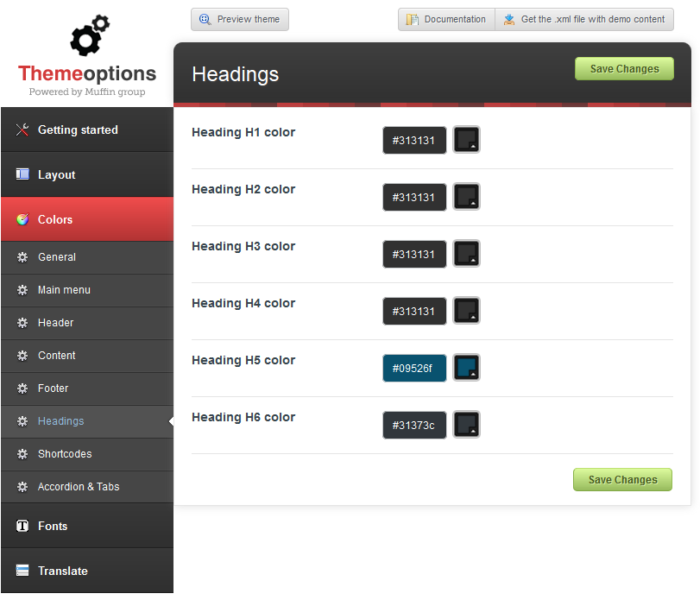The height and width of the screenshot is (600, 700).
Task: Click the Heading H6 color hex field
Action: coord(414,425)
